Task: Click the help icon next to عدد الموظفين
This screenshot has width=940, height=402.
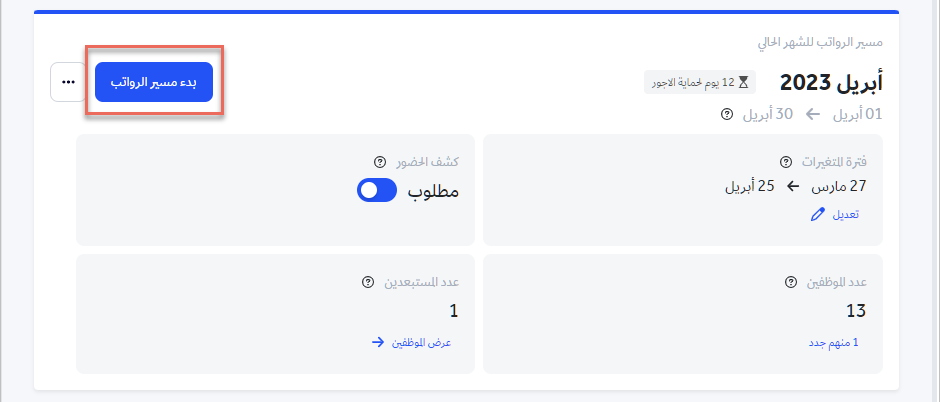Action: 791,282
